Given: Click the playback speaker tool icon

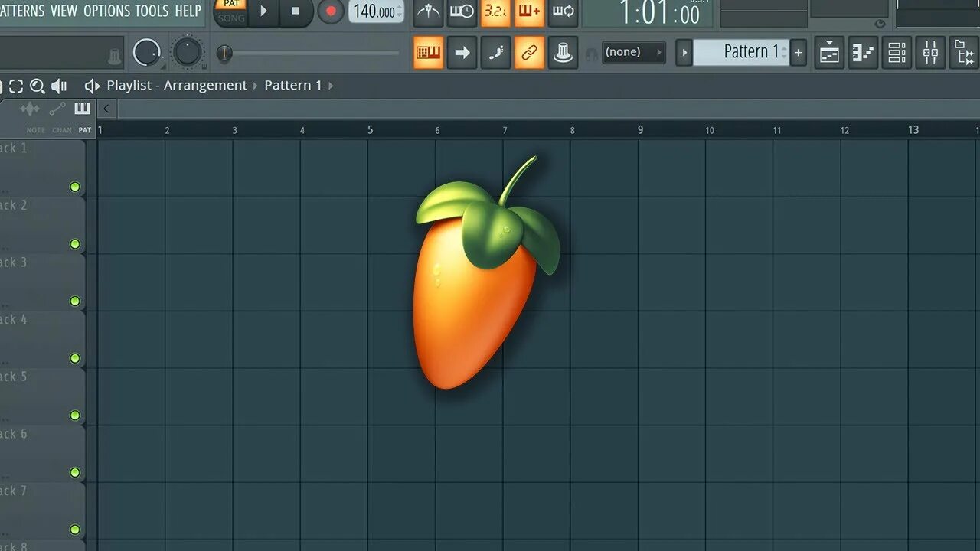Looking at the screenshot, I should 59,86.
